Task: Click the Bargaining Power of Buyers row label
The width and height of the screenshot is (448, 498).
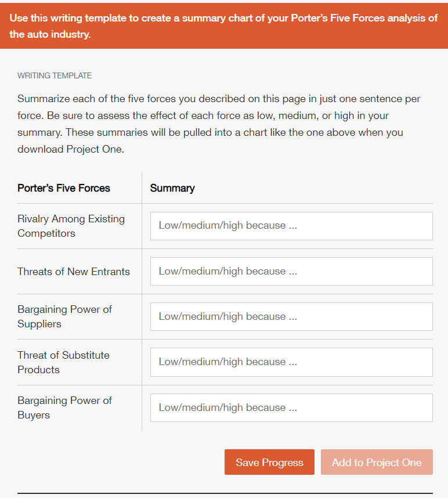Action: pos(64,407)
